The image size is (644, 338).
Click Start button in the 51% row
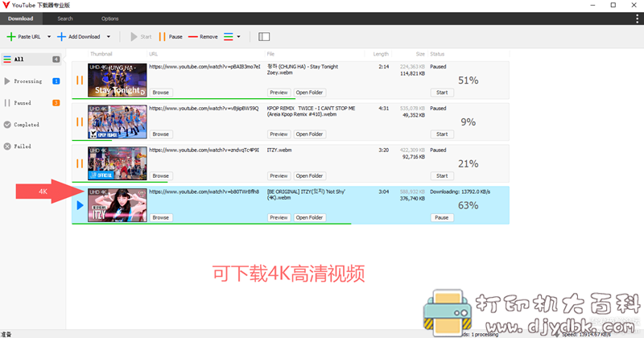coord(442,93)
